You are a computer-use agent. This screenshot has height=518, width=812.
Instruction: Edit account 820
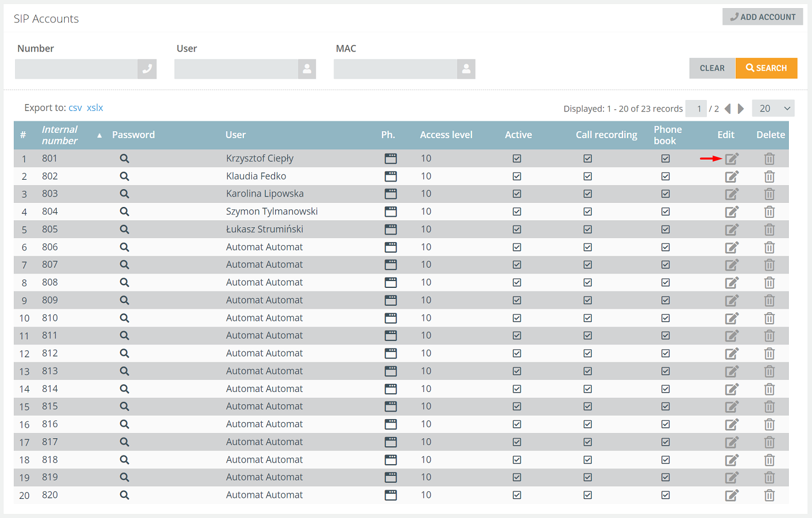(x=732, y=495)
